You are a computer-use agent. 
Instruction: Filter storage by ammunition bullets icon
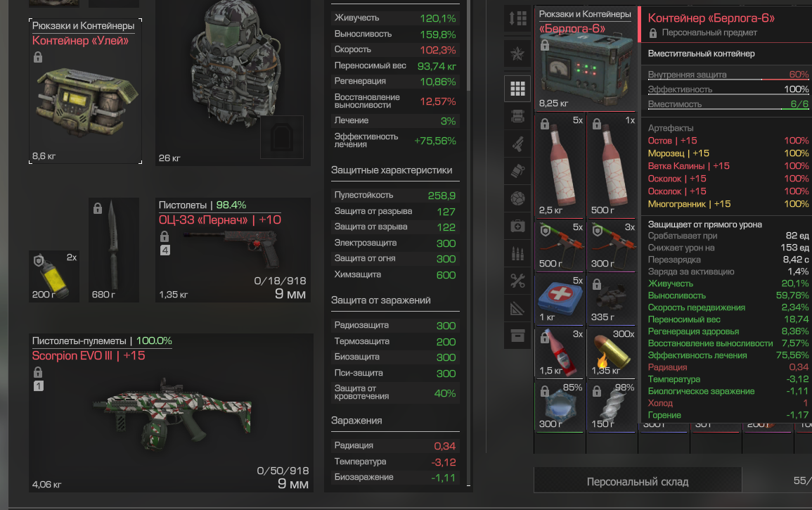pyautogui.click(x=517, y=253)
